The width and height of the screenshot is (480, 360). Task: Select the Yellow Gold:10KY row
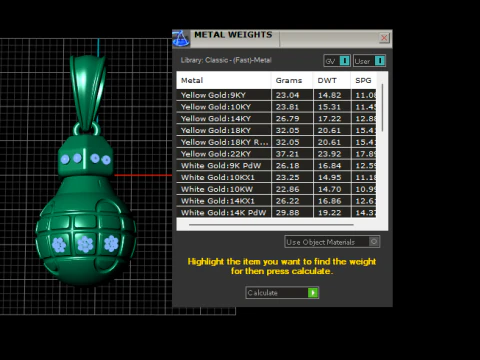point(276,107)
